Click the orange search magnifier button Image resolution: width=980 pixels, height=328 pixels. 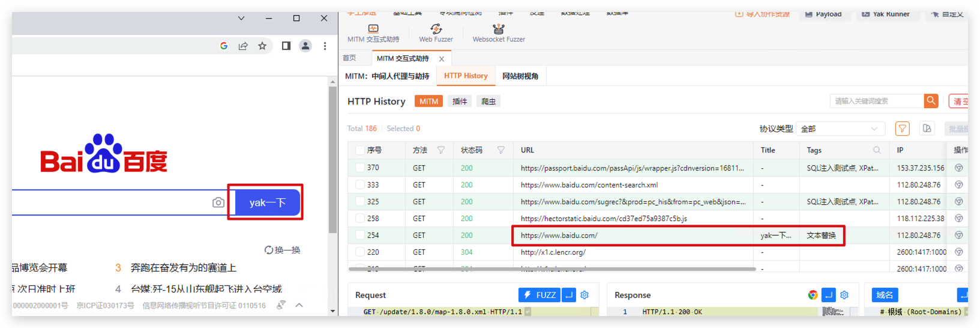point(931,101)
